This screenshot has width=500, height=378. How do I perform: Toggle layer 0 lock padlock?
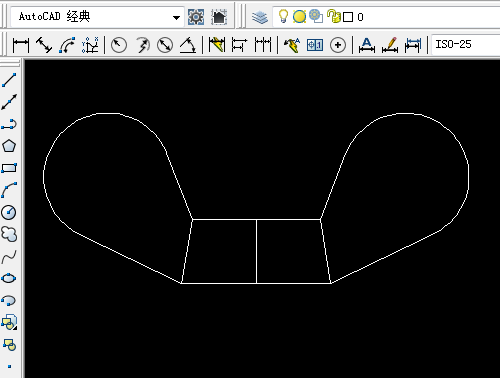(x=333, y=16)
